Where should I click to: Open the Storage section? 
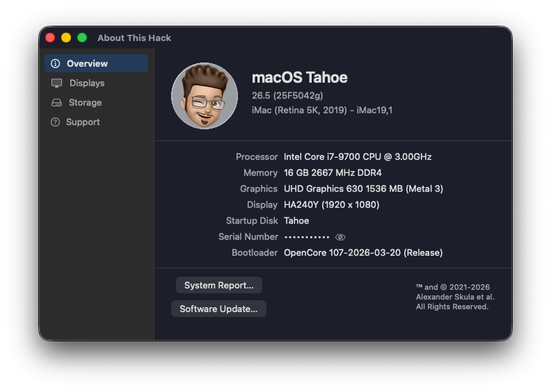click(x=85, y=102)
